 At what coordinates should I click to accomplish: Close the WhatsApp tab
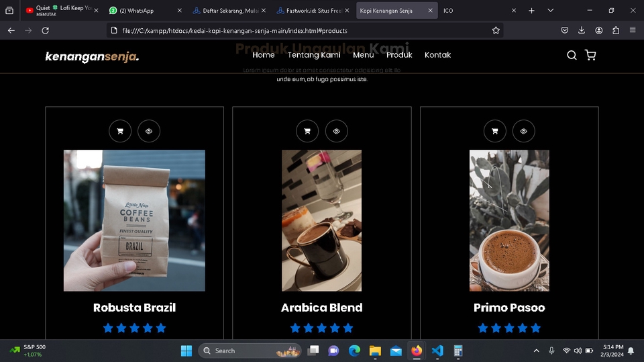tap(180, 11)
